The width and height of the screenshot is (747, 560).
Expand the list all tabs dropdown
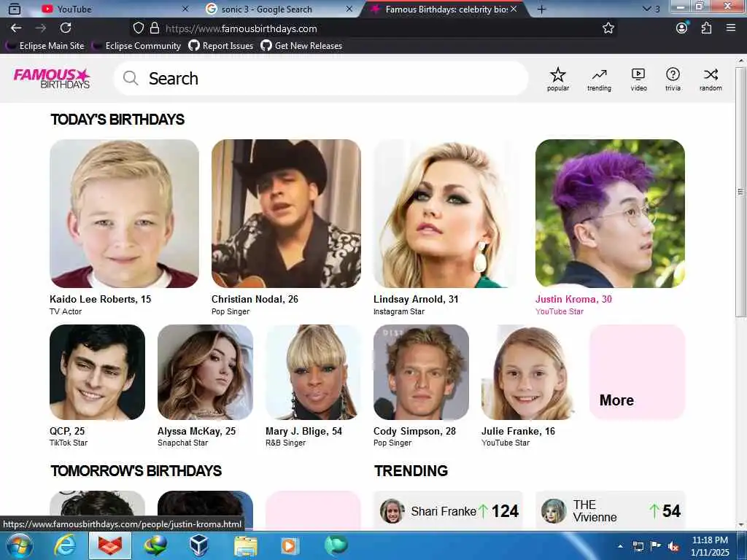[x=651, y=9]
